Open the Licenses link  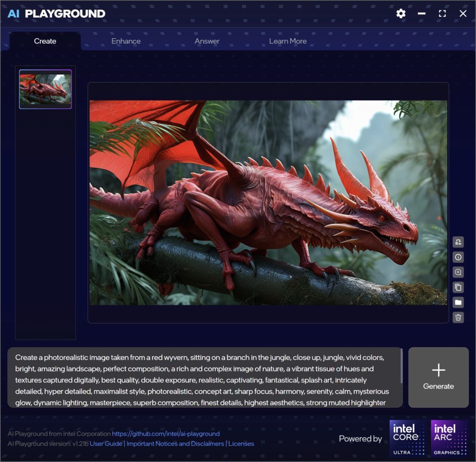241,443
